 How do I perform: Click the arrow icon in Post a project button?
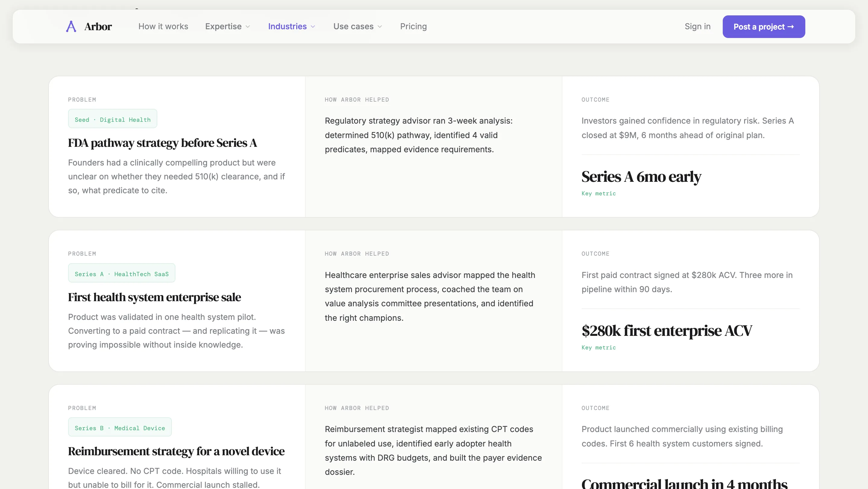(791, 27)
